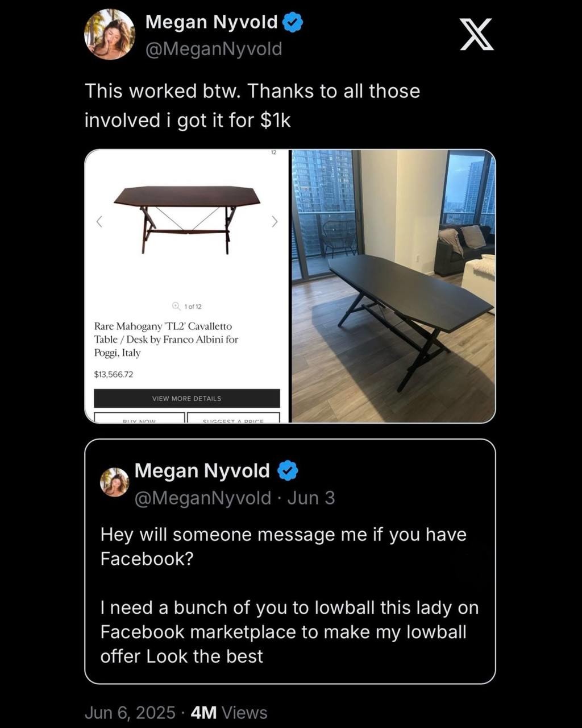This screenshot has height=728, width=582.
Task: Click the Megan Nyvold display name in the header
Action: (x=211, y=22)
